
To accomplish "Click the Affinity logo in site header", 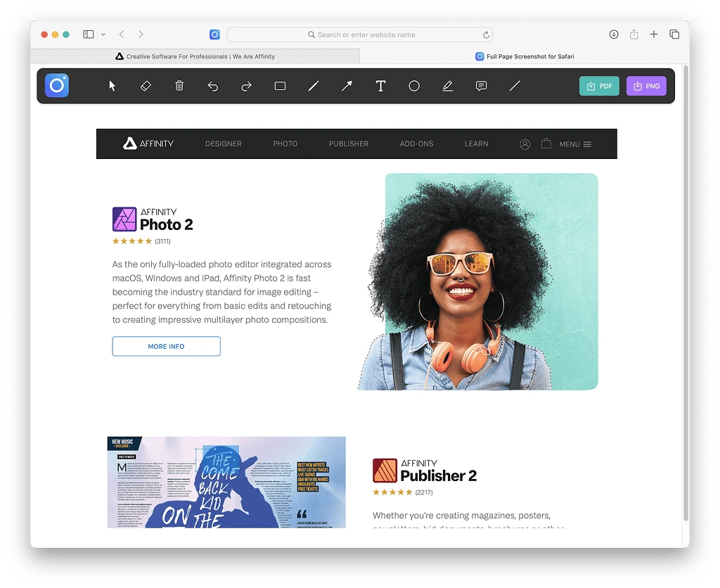I will 148,143.
